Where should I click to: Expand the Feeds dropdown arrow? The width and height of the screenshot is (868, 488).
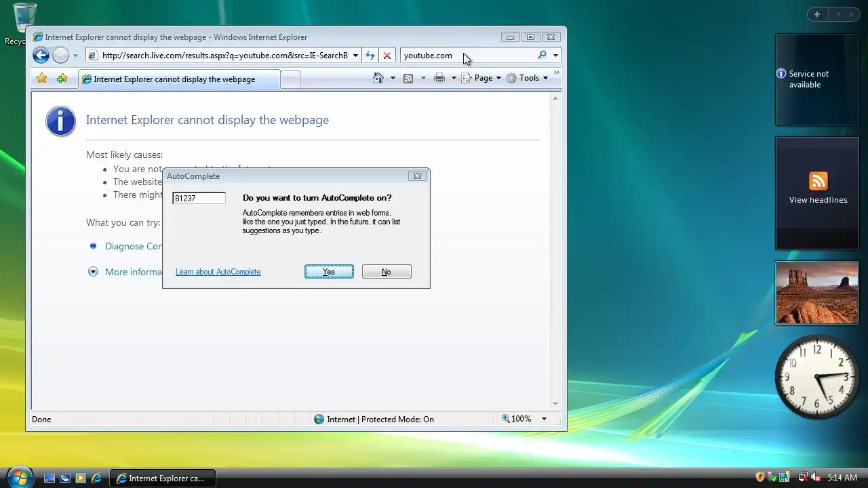tap(423, 78)
